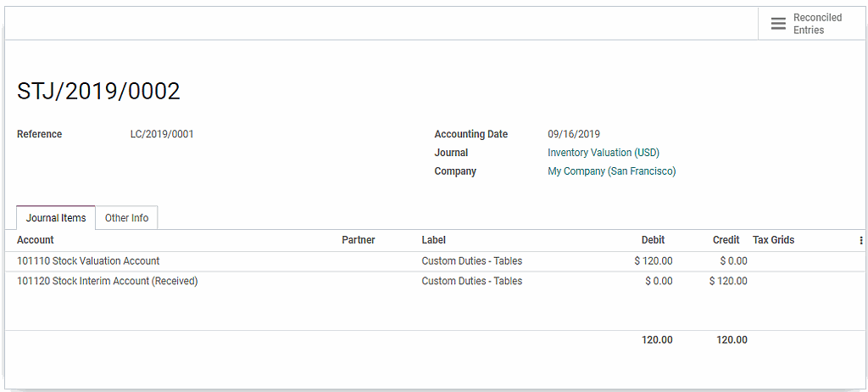Open the optional columns kebab menu
This screenshot has height=392, width=868.
(x=861, y=240)
